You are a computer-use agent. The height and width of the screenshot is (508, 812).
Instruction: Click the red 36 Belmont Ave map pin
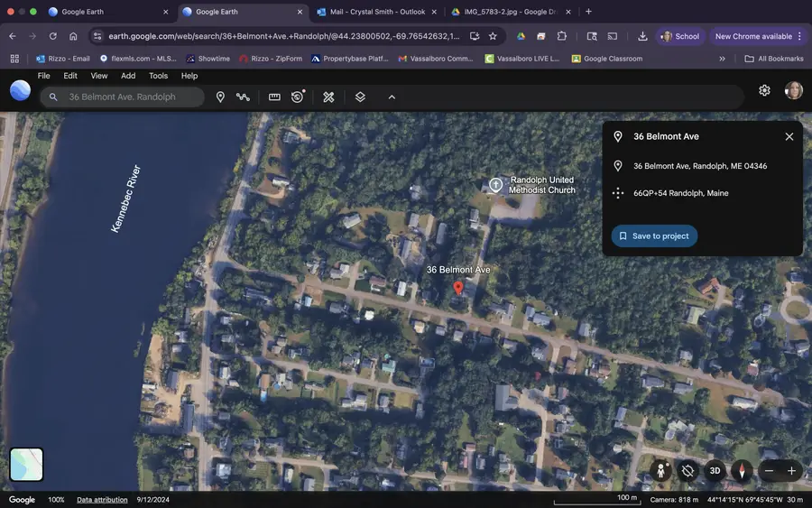click(457, 288)
